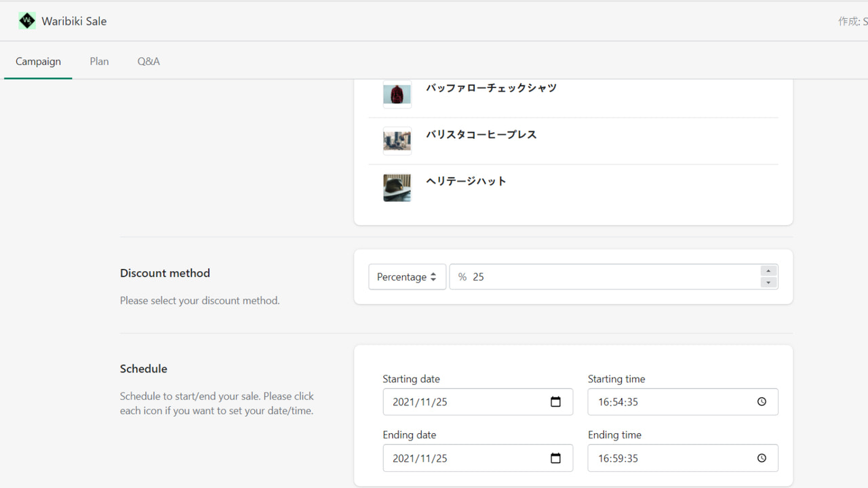Select the バリスタコーヒープレス product row
868x488 pixels.
click(481, 140)
